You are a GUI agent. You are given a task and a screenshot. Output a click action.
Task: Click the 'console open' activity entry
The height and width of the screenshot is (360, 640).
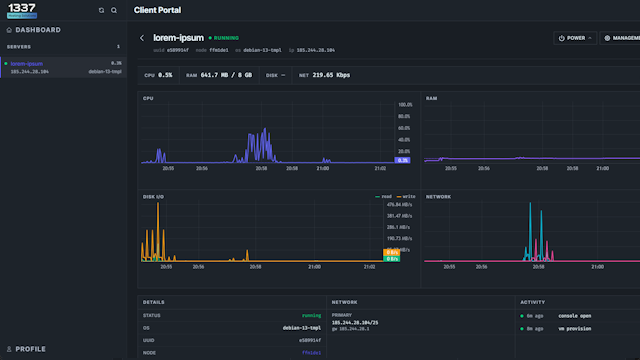pos(574,316)
